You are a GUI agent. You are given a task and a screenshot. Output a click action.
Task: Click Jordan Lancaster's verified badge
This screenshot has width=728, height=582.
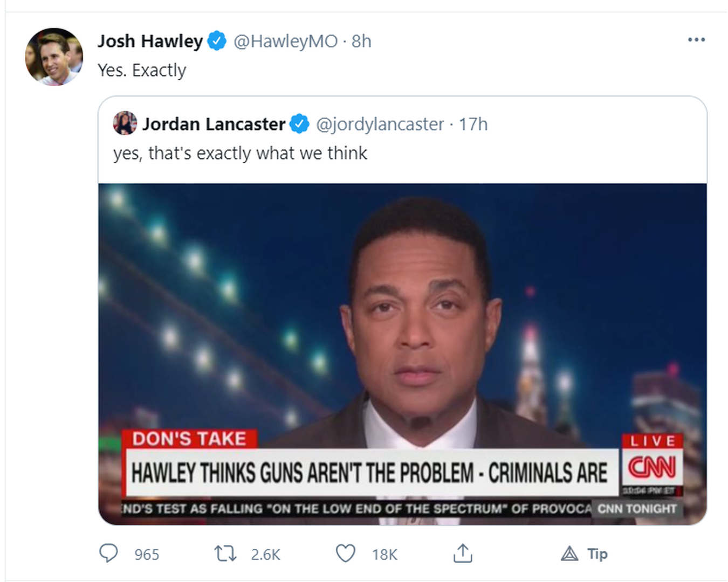[x=299, y=124]
